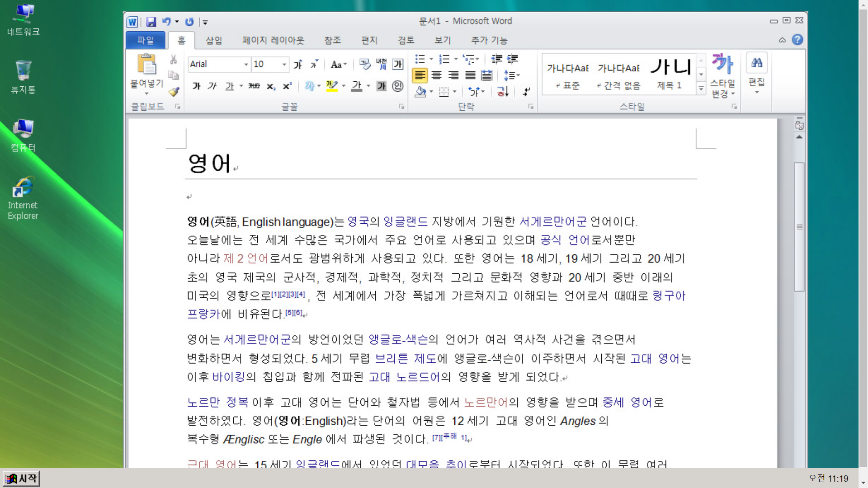
Task: Click the Cut scissors icon
Action: click(x=174, y=60)
